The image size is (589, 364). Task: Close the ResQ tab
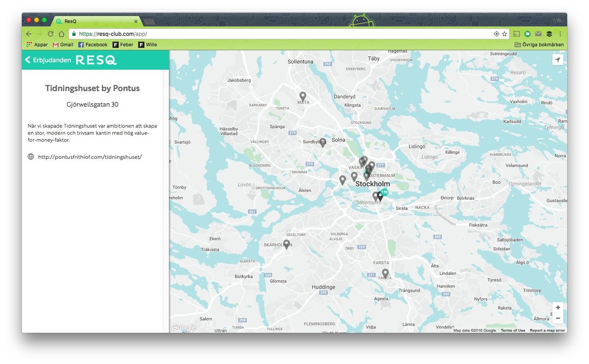(136, 21)
